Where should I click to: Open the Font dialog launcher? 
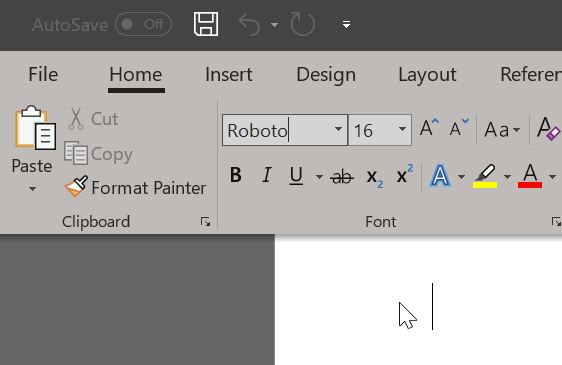557,222
